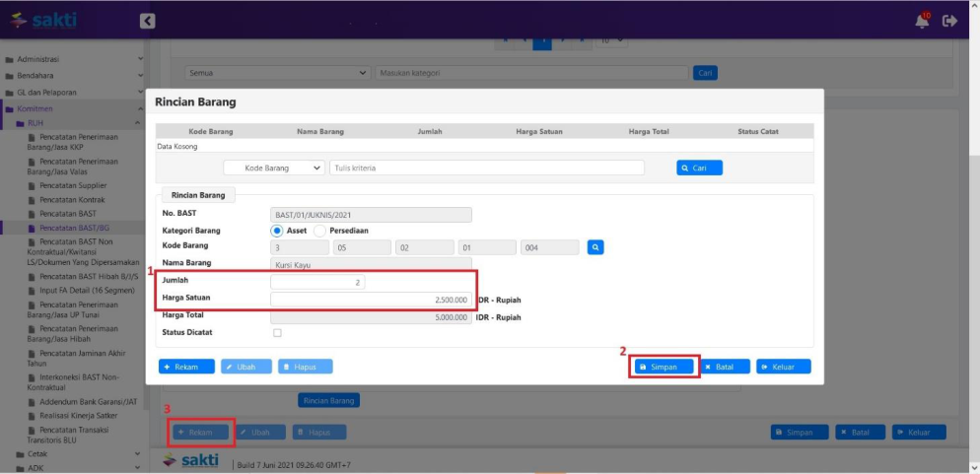The width and height of the screenshot is (980, 474).
Task: Click the SAKTI logo in header
Action: 43,20
